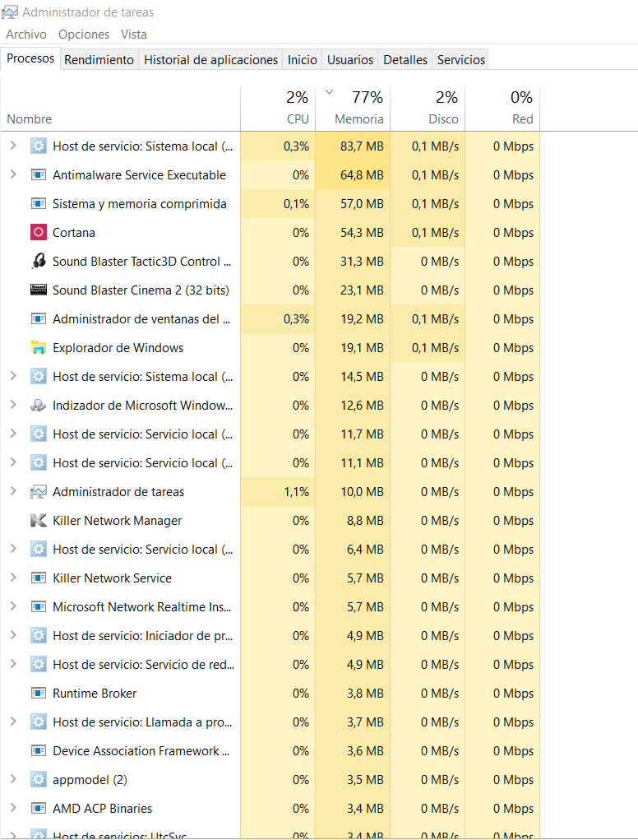Click the Killer Network Manager K icon
638x840 pixels.
click(x=39, y=520)
